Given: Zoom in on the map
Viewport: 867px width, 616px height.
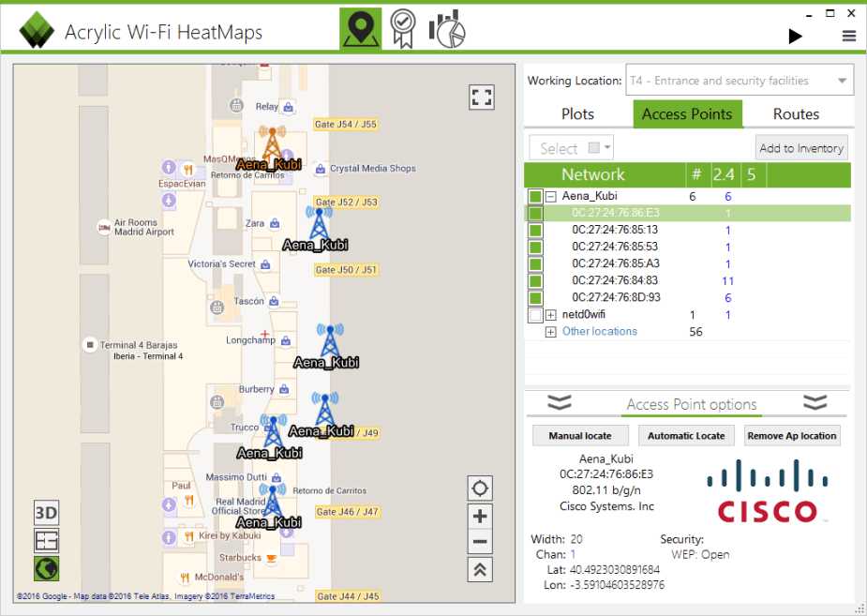Looking at the screenshot, I should coord(480,516).
